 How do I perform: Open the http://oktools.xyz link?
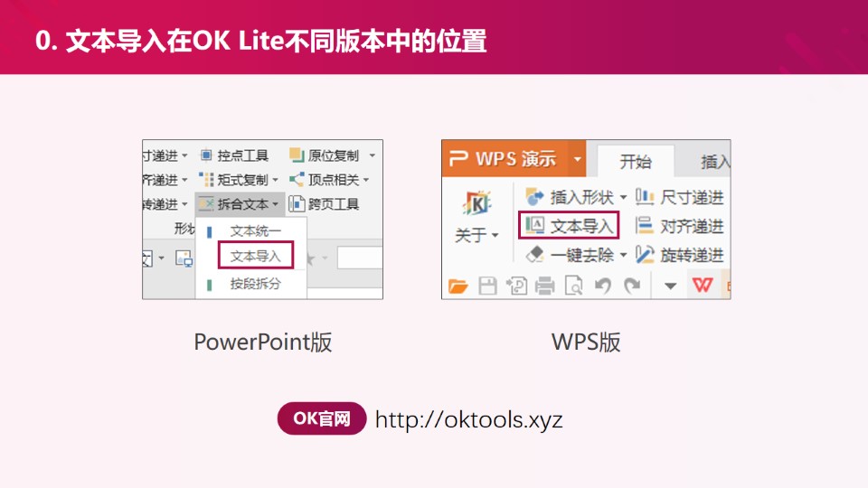tap(468, 420)
